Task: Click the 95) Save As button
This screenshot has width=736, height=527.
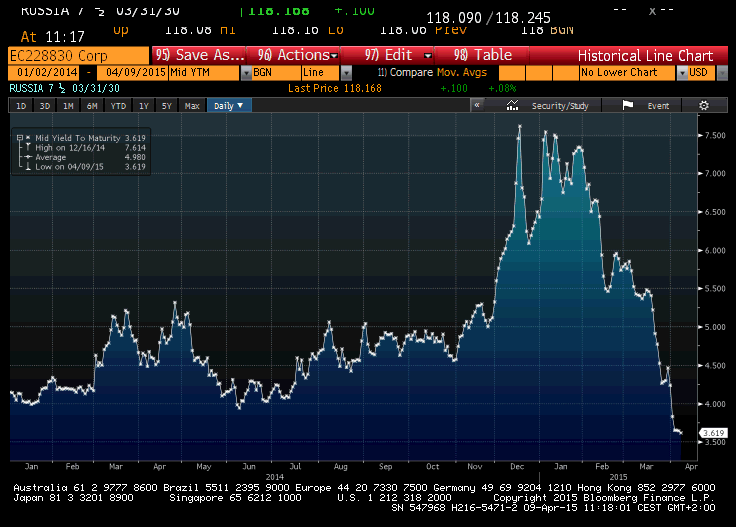Action: [199, 55]
